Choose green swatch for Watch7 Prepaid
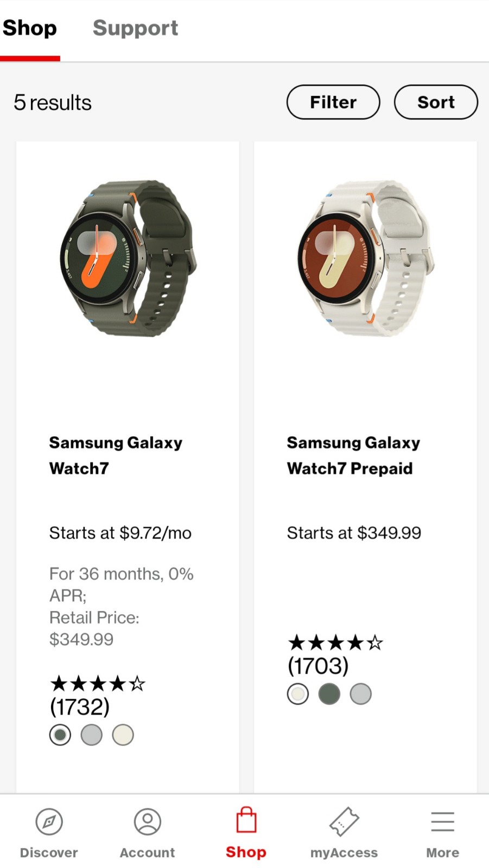Image resolution: width=489 pixels, height=868 pixels. 329,694
